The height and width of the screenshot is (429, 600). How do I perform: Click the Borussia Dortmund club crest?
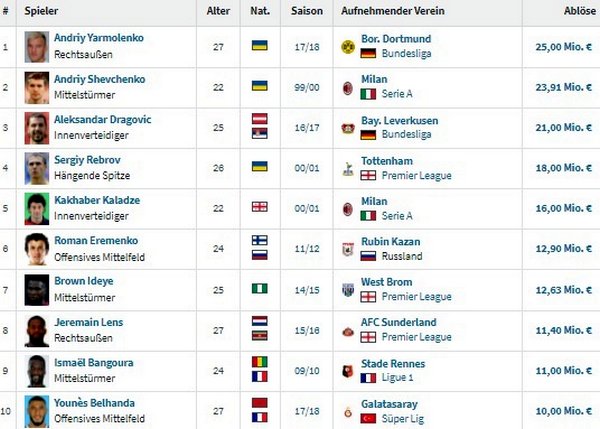click(347, 46)
